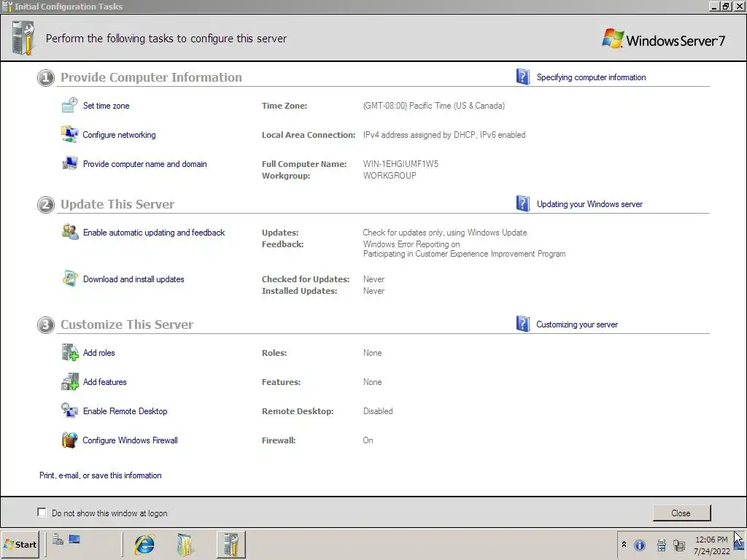Click the automatic updating and feedback icon
Viewport: 747px width, 560px height.
pyautogui.click(x=70, y=232)
